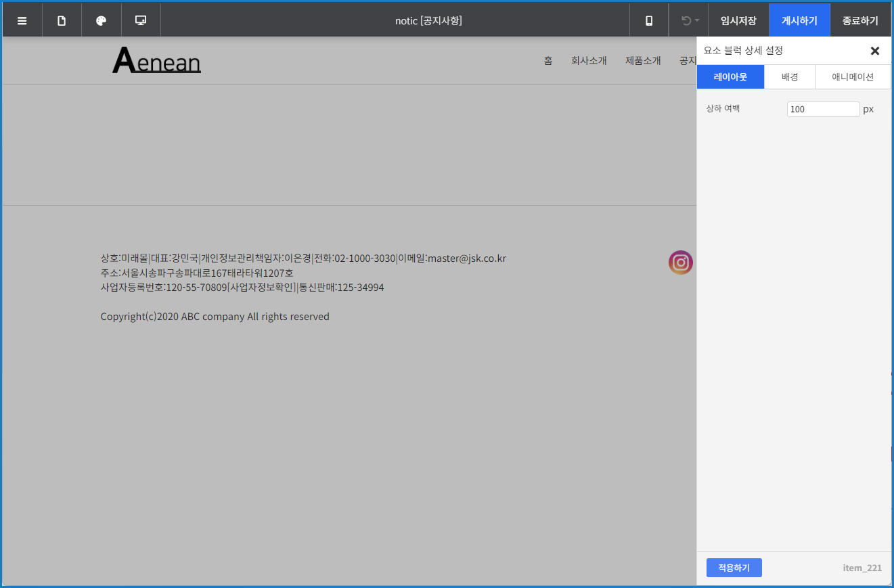Switch to desktop monitor preview icon
This screenshot has width=894, height=588.
tap(141, 20)
